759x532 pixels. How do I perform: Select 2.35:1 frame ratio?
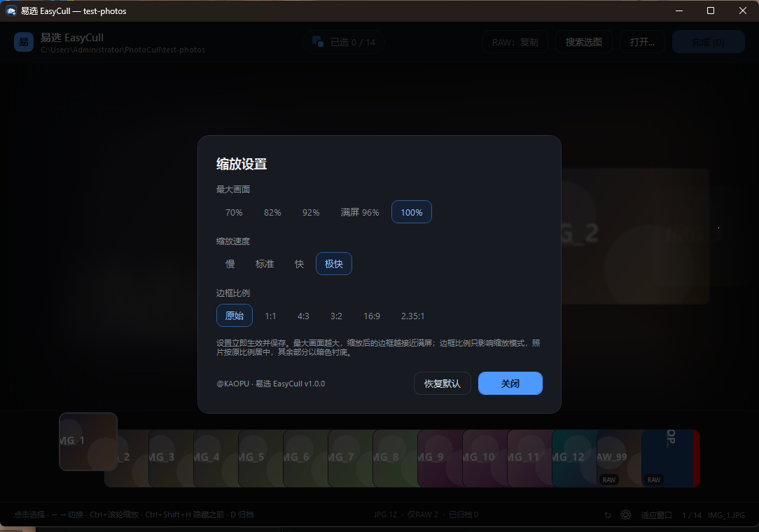[412, 316]
